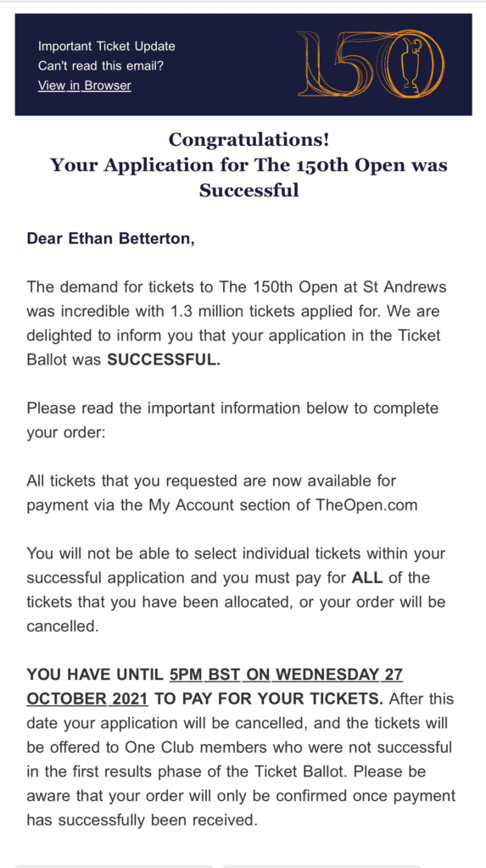Click the right button at the email bottom
The height and width of the screenshot is (868, 486).
pyautogui.click(x=322, y=866)
